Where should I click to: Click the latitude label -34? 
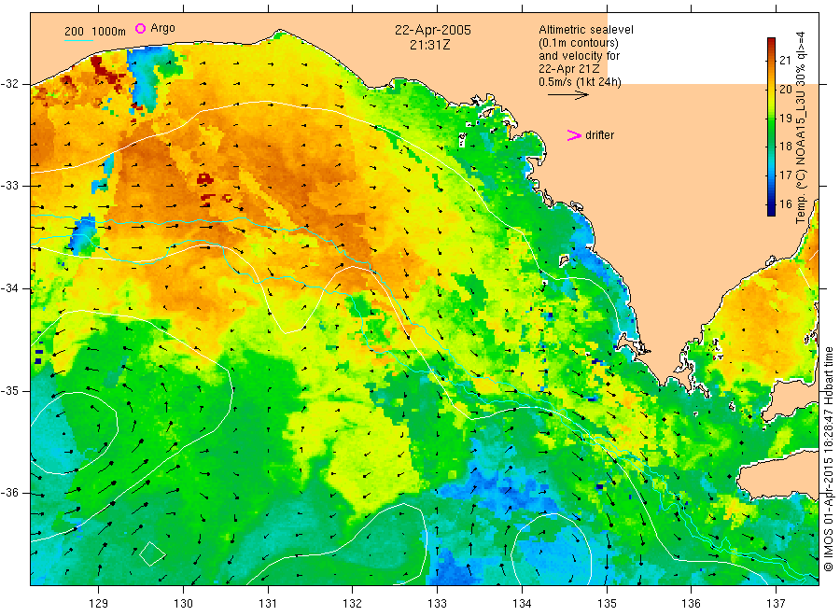[10, 288]
